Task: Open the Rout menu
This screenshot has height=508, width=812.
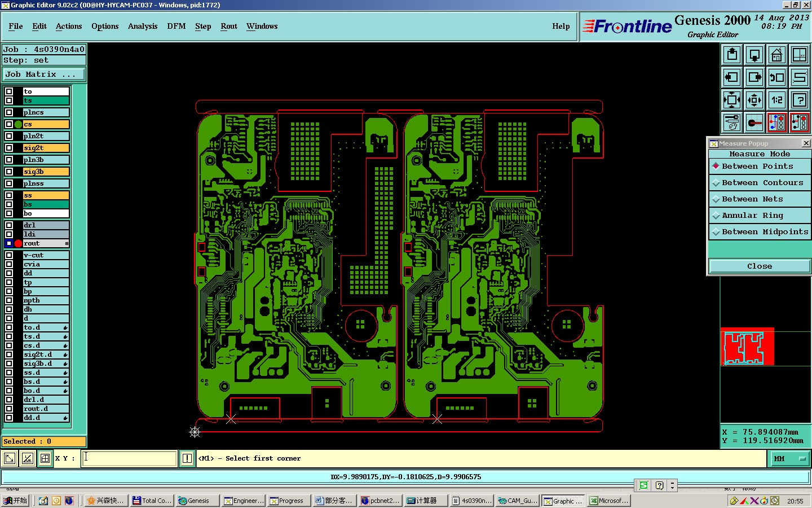Action: click(x=229, y=27)
